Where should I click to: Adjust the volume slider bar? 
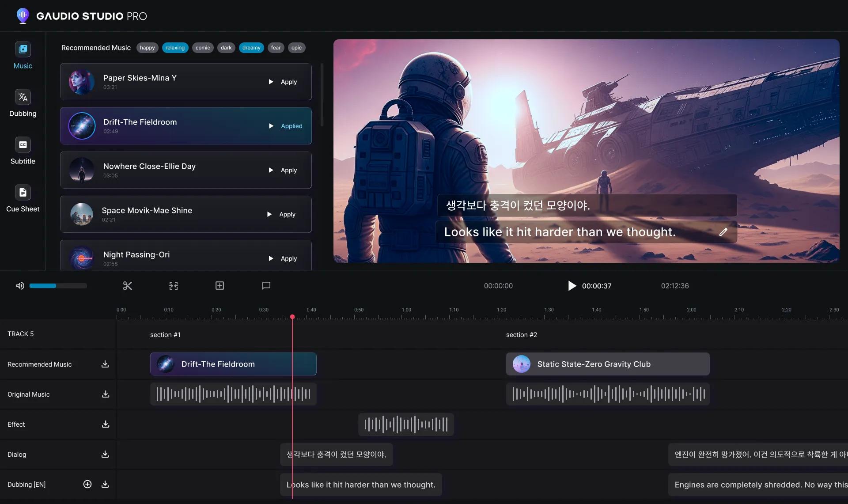point(58,286)
